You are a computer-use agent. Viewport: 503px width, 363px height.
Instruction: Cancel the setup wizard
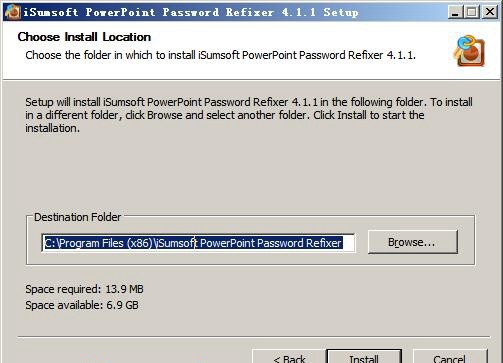coord(450,357)
